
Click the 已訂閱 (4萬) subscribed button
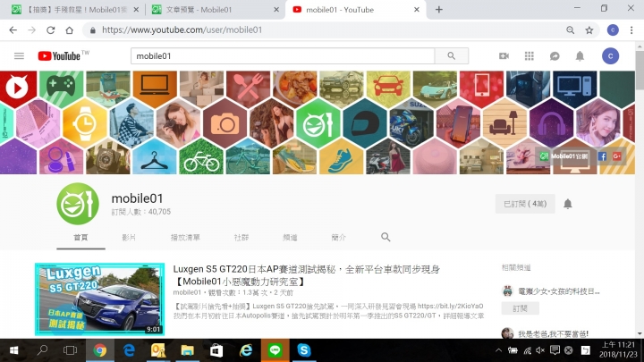coord(525,204)
